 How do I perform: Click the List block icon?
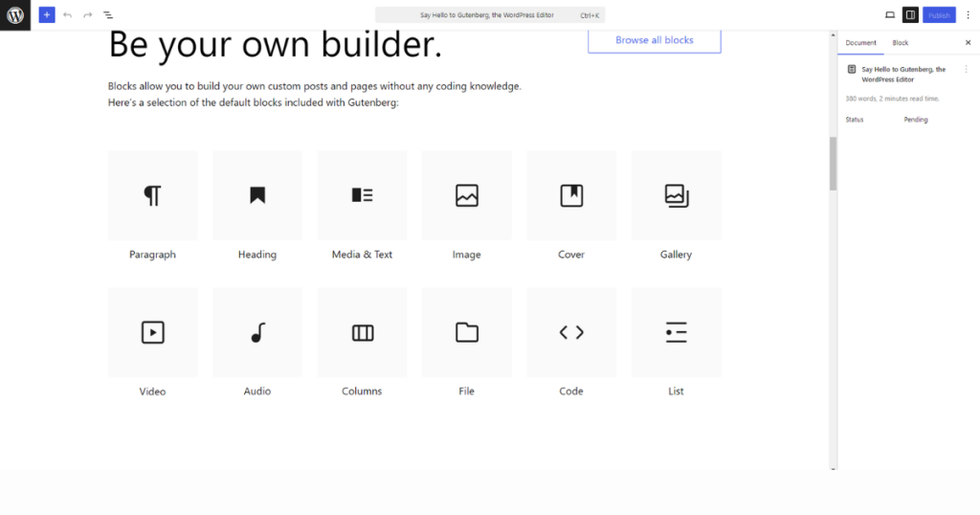(x=677, y=332)
